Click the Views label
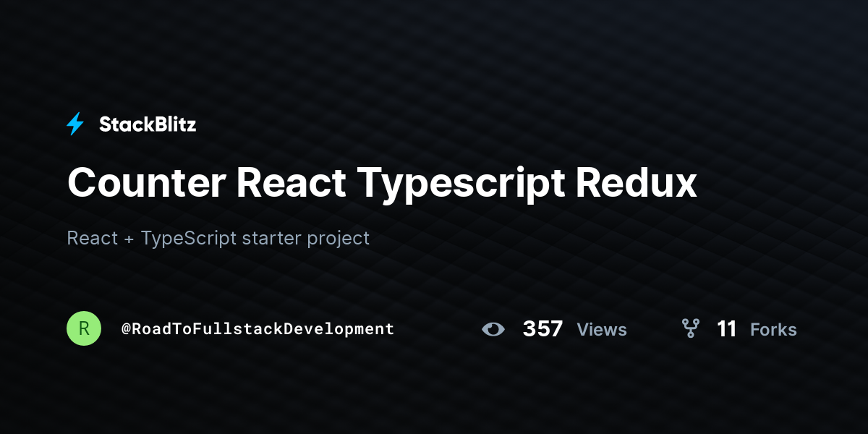Image resolution: width=868 pixels, height=434 pixels. point(602,330)
